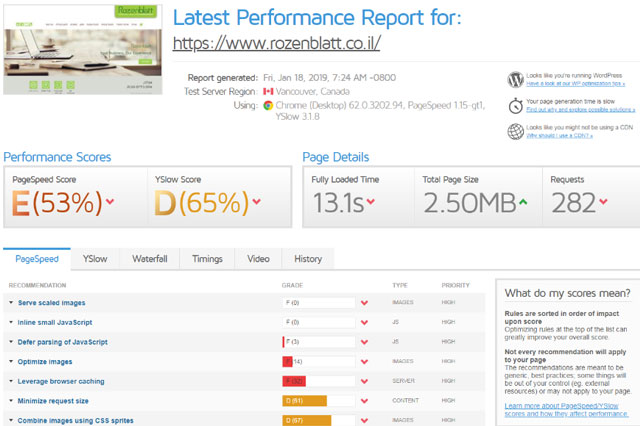Click red chevron for Combine images using CSS sprites
This screenshot has height=426, width=640.
click(x=364, y=420)
